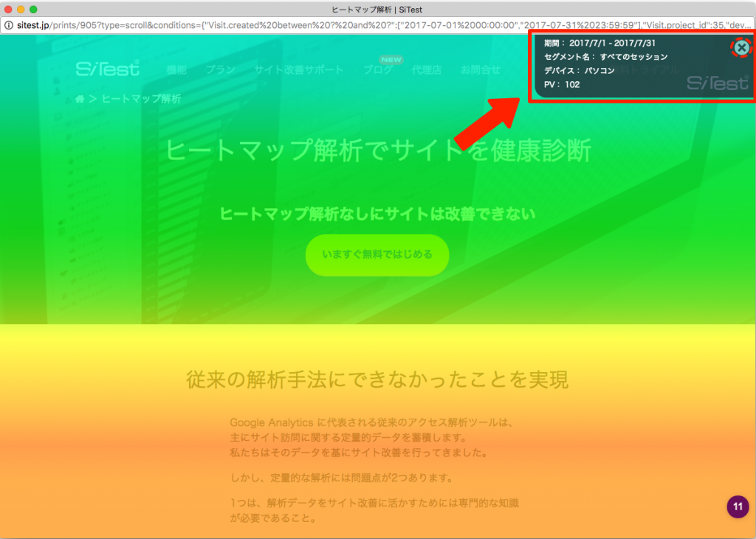Maximize the window with green button
Viewport: 756px width, 539px height.
(33, 9)
